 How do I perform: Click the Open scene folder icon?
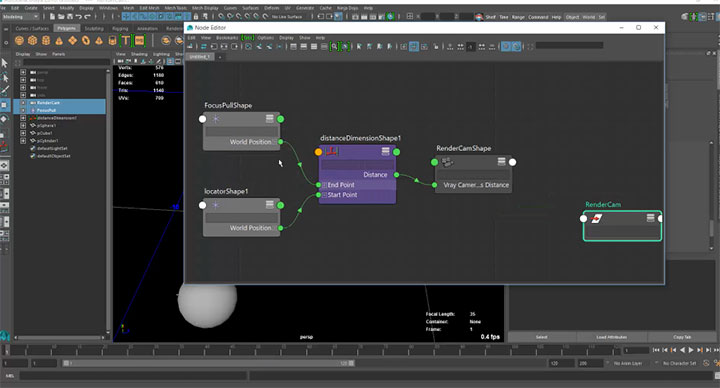[61, 17]
